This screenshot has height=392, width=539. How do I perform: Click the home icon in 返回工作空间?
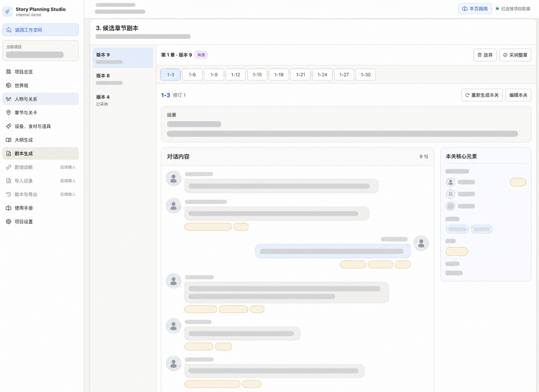point(9,30)
